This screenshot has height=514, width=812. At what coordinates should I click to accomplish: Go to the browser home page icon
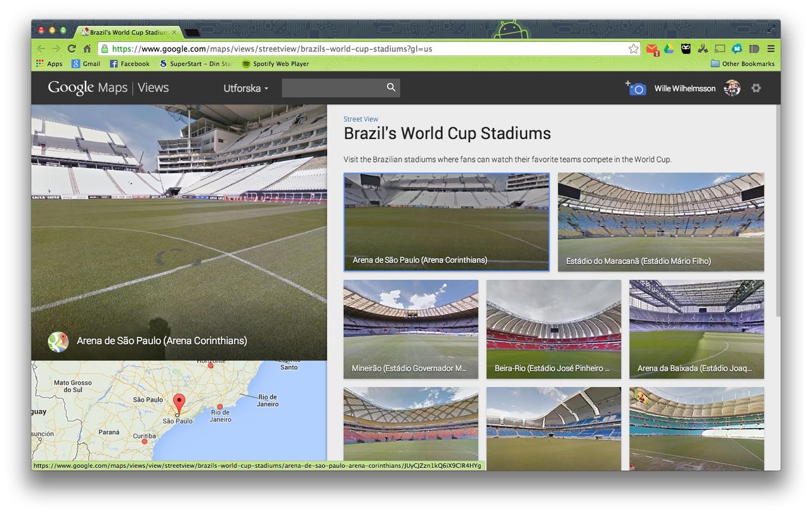coord(87,49)
